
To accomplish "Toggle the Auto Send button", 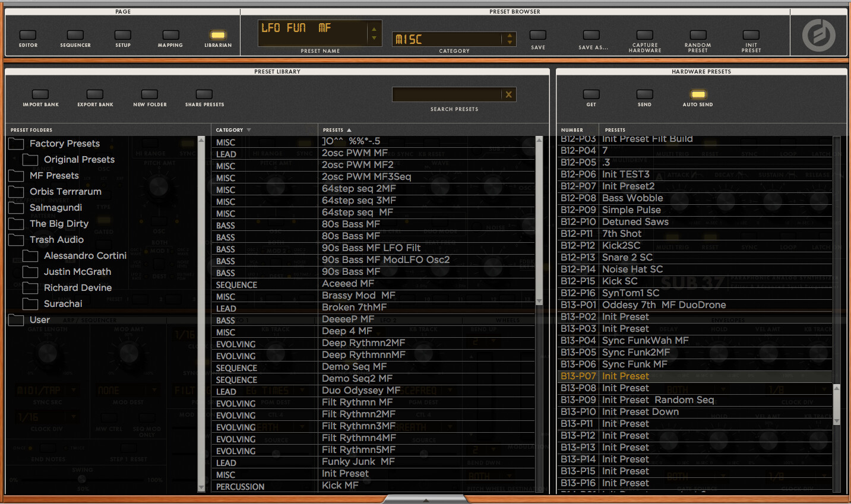I will point(698,94).
